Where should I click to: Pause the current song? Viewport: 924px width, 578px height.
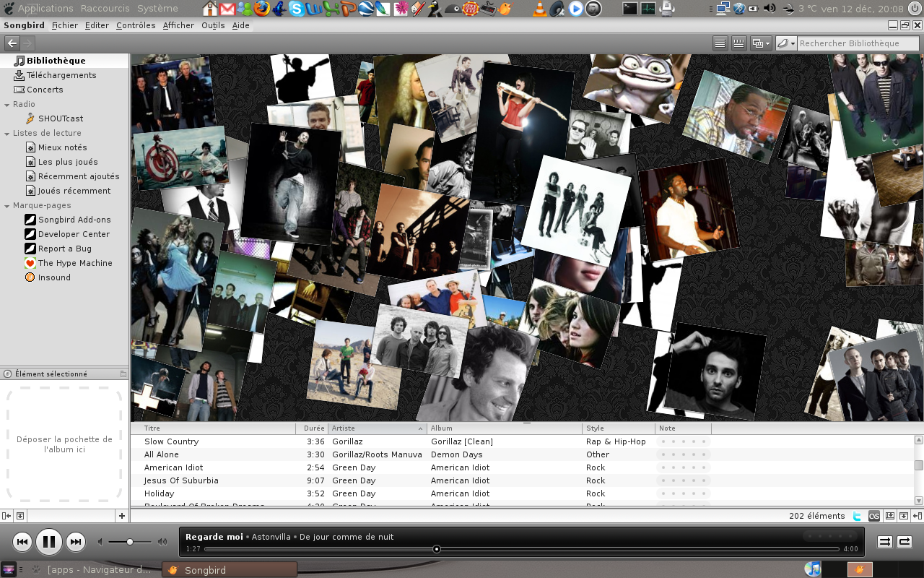(49, 541)
